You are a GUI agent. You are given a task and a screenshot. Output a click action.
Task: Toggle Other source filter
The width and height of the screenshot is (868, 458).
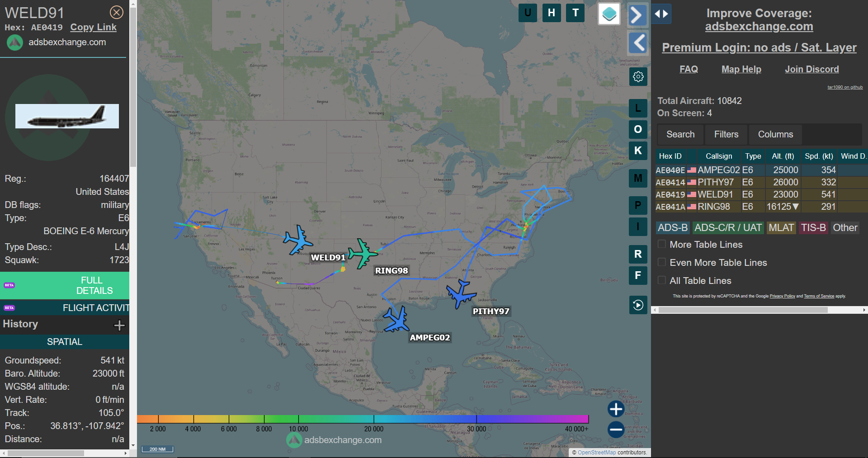(845, 228)
